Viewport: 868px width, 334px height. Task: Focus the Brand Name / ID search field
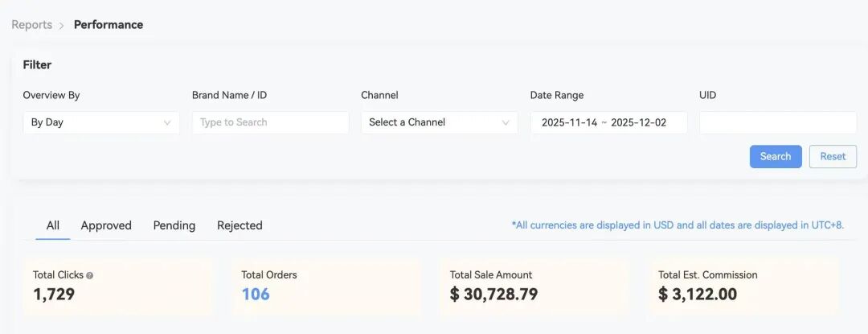(x=270, y=122)
